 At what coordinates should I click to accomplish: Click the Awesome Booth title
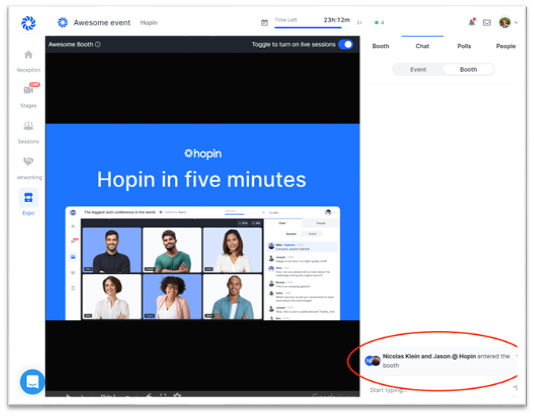point(70,45)
